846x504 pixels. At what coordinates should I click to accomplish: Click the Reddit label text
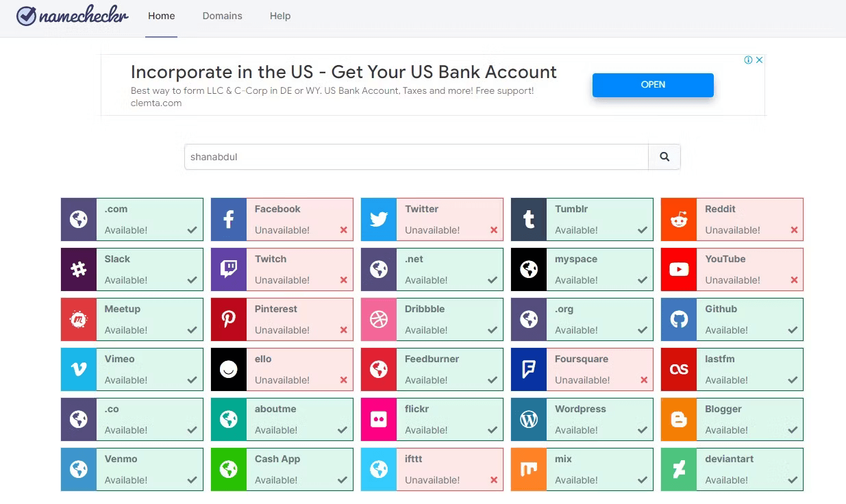[x=720, y=209]
